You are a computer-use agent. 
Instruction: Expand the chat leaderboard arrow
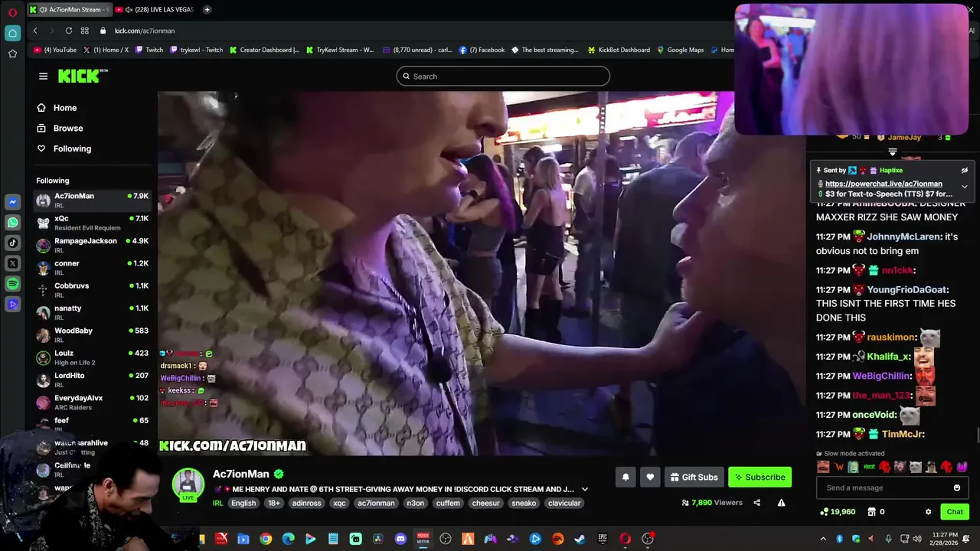[892, 152]
